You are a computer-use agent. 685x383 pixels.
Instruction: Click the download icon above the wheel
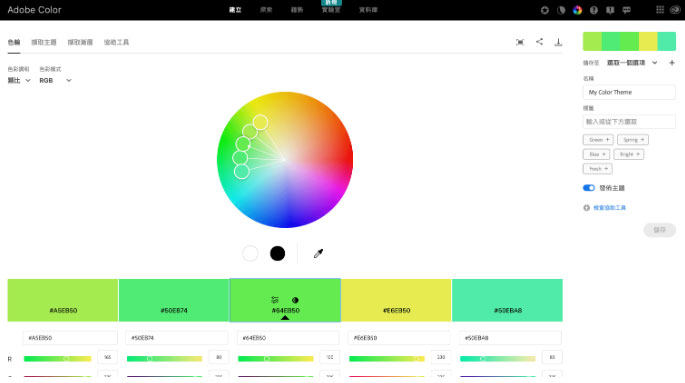click(x=558, y=42)
